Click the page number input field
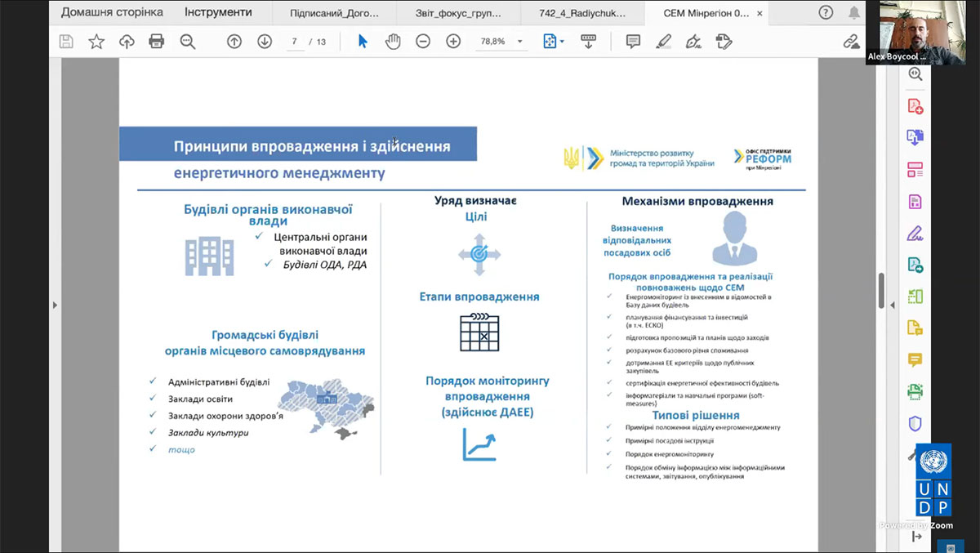The height and width of the screenshot is (553, 980). pos(295,42)
